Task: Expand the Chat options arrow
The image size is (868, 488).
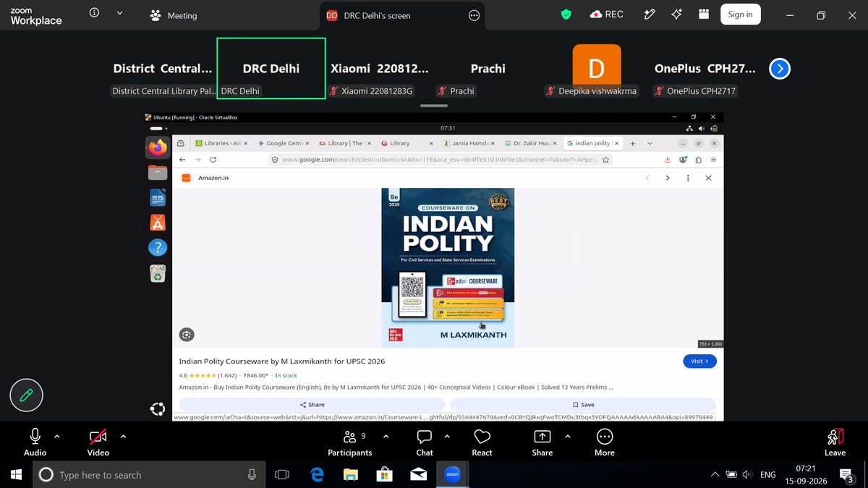Action: (x=446, y=437)
